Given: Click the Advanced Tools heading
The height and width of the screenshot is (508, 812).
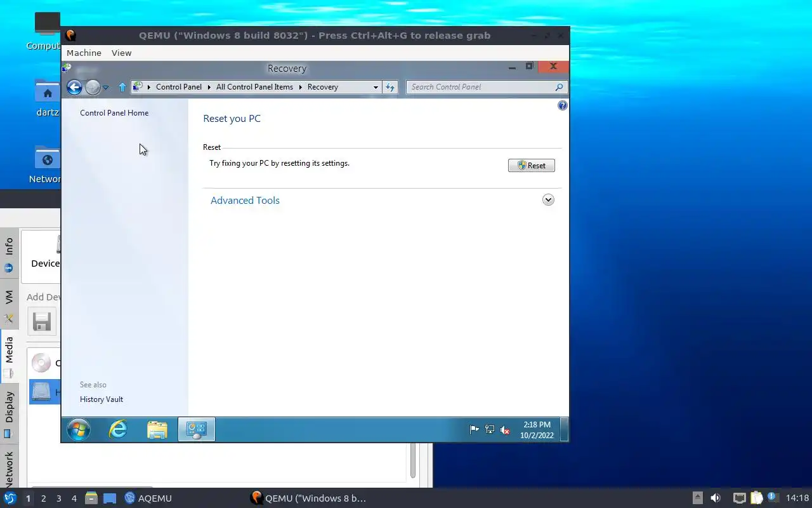Looking at the screenshot, I should pyautogui.click(x=245, y=200).
